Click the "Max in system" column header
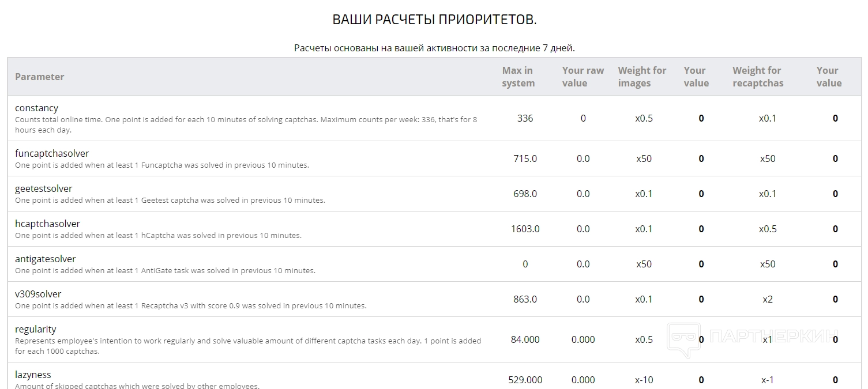Viewport: 868px width, 389px height. point(518,77)
